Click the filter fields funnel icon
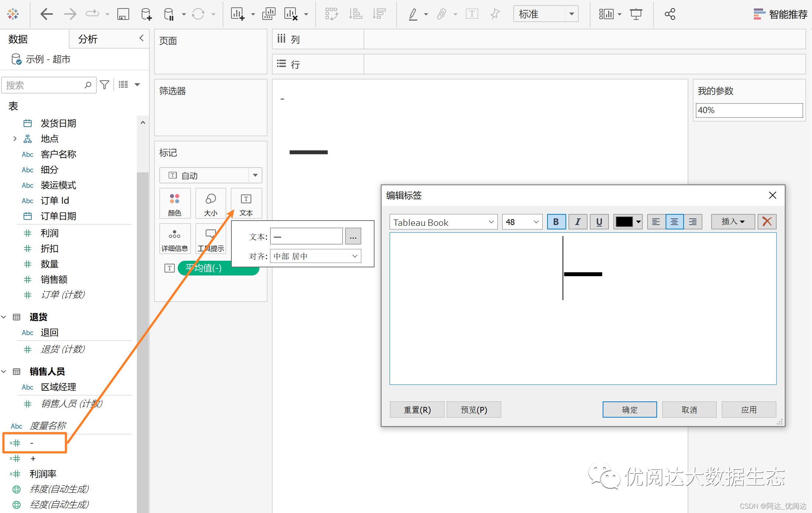Screen dimensions: 812x513 [x=104, y=85]
